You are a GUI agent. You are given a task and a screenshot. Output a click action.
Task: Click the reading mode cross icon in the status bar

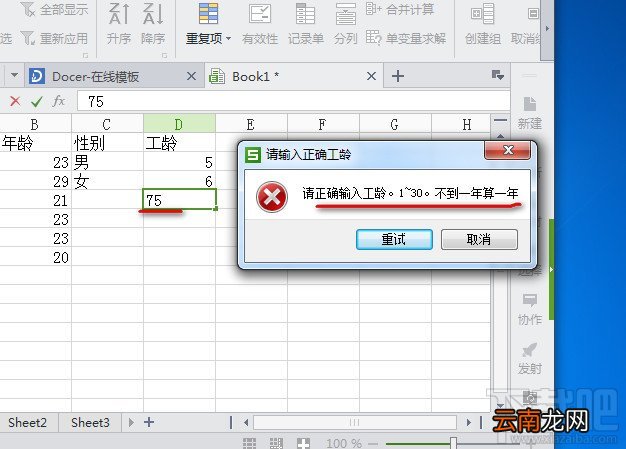pyautogui.click(x=303, y=443)
